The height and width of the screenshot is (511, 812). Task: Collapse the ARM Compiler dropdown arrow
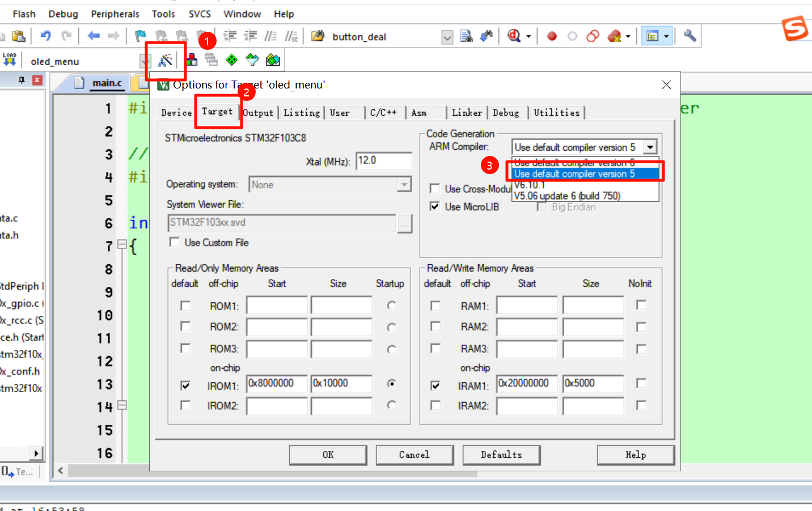(x=650, y=147)
